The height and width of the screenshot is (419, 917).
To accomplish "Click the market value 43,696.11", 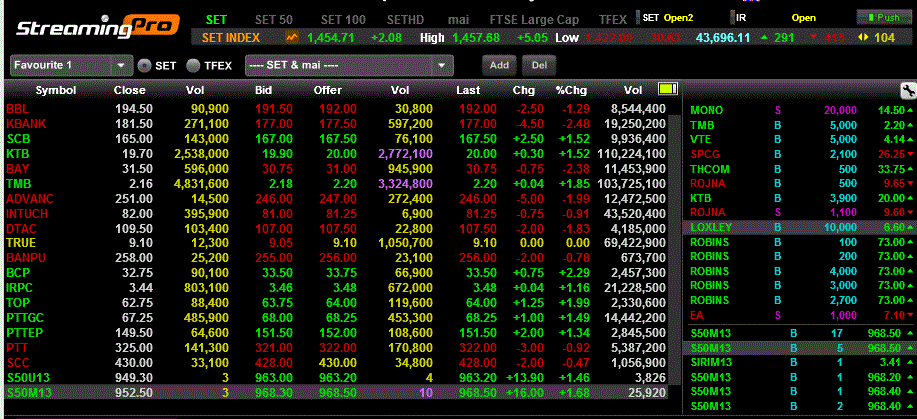I will tap(722, 38).
